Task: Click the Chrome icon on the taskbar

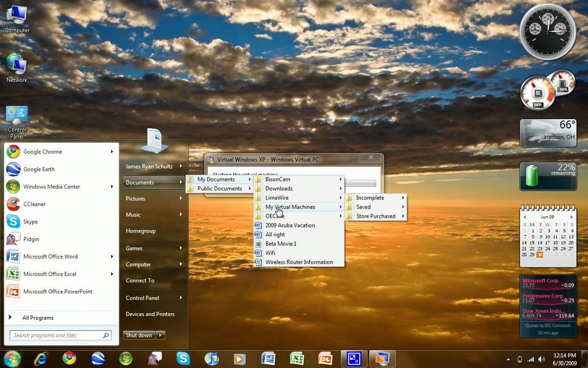Action: pos(69,359)
